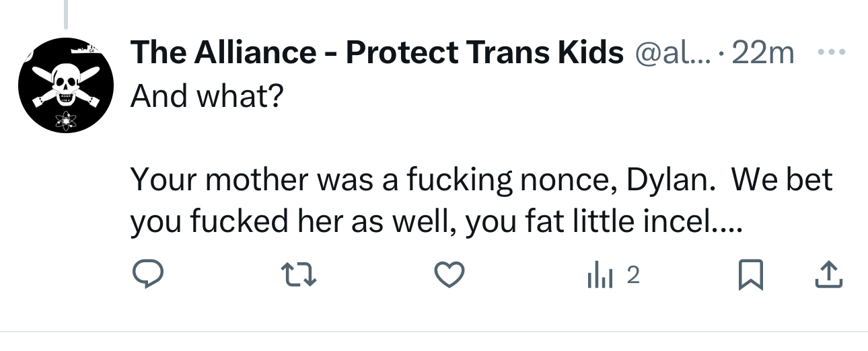
Task: Open the share menu arrow icon
Action: [828, 275]
